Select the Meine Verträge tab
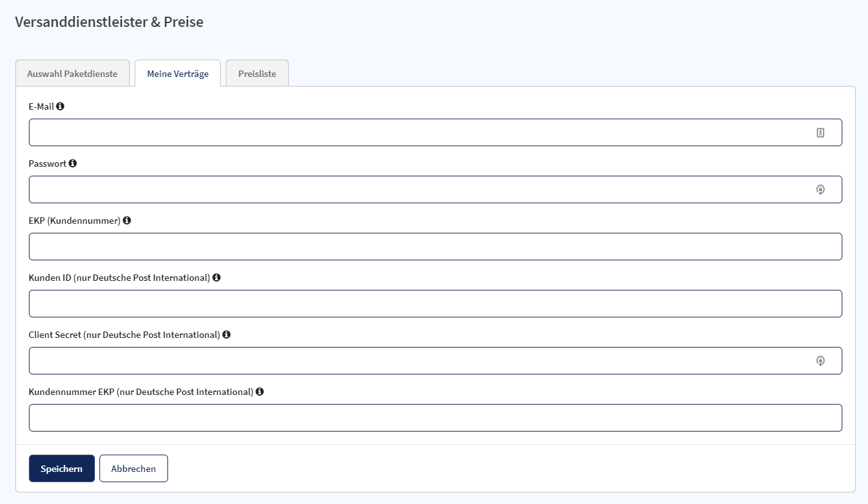 pos(178,74)
